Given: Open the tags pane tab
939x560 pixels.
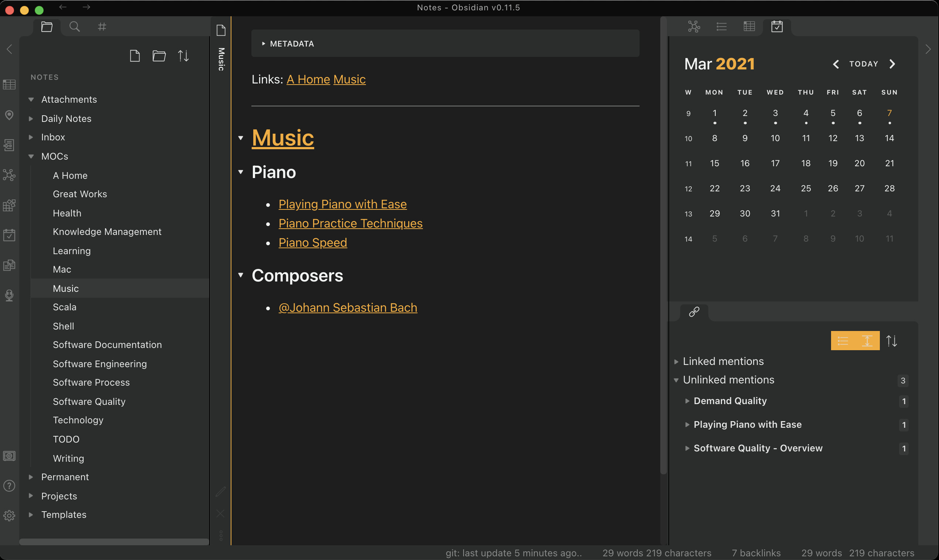Looking at the screenshot, I should click(101, 27).
